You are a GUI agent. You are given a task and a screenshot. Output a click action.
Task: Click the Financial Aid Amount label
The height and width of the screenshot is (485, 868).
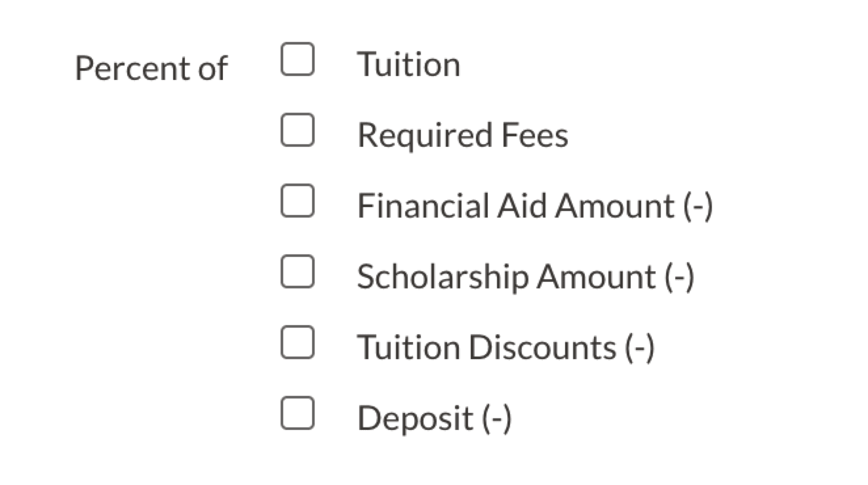pos(515,206)
